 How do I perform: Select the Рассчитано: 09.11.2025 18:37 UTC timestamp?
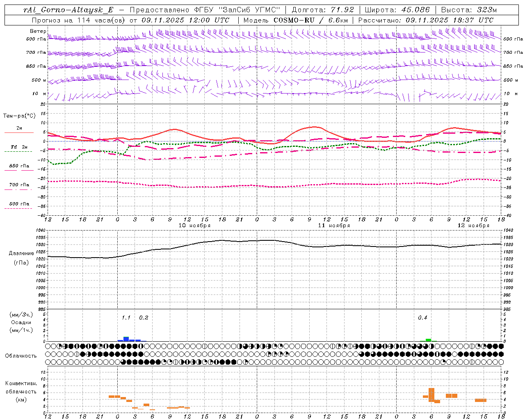pos(426,20)
